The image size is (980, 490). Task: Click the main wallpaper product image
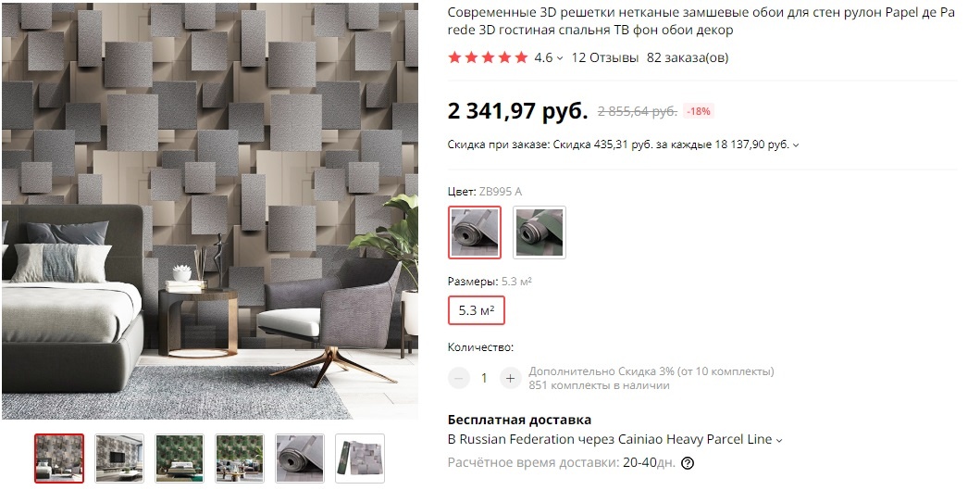pos(210,211)
